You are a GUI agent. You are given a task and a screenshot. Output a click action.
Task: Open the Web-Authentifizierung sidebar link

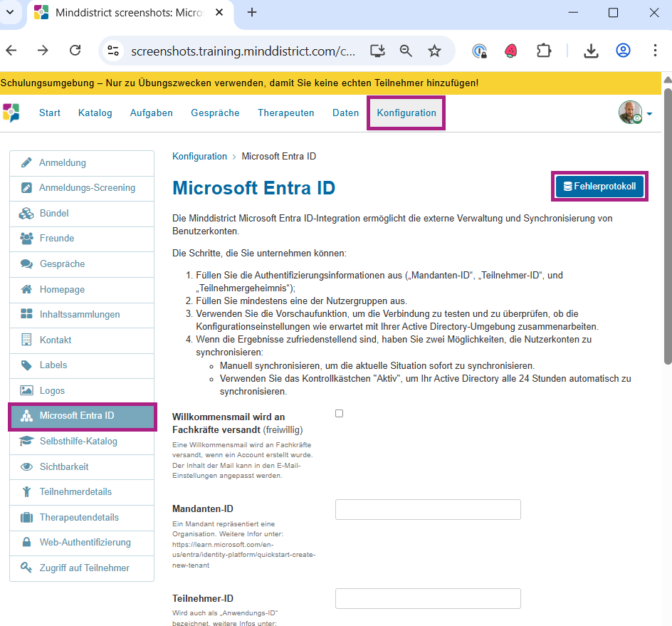(82, 543)
